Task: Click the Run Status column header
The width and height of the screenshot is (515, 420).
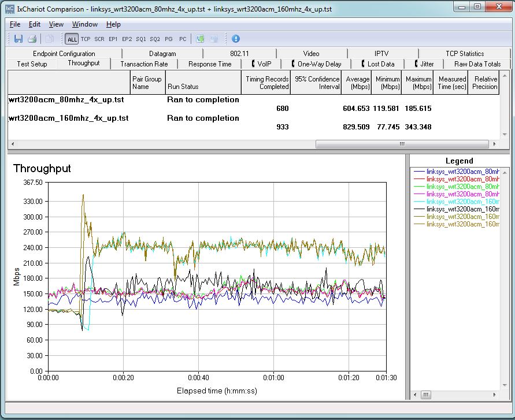Action: [203, 83]
